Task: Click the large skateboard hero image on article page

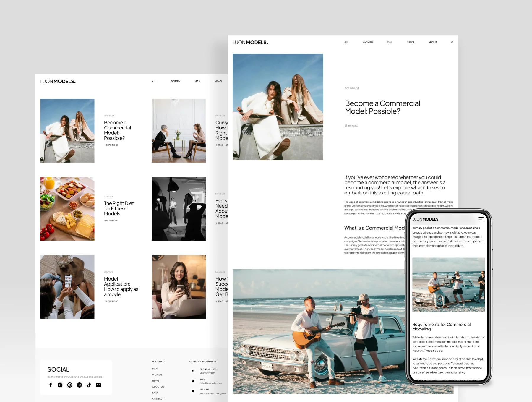Action: tap(278, 107)
